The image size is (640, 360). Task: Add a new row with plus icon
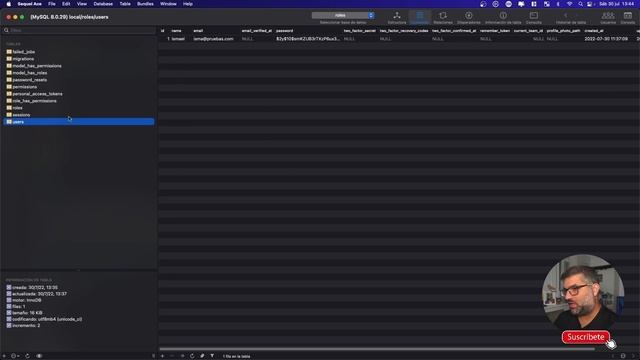(162, 356)
